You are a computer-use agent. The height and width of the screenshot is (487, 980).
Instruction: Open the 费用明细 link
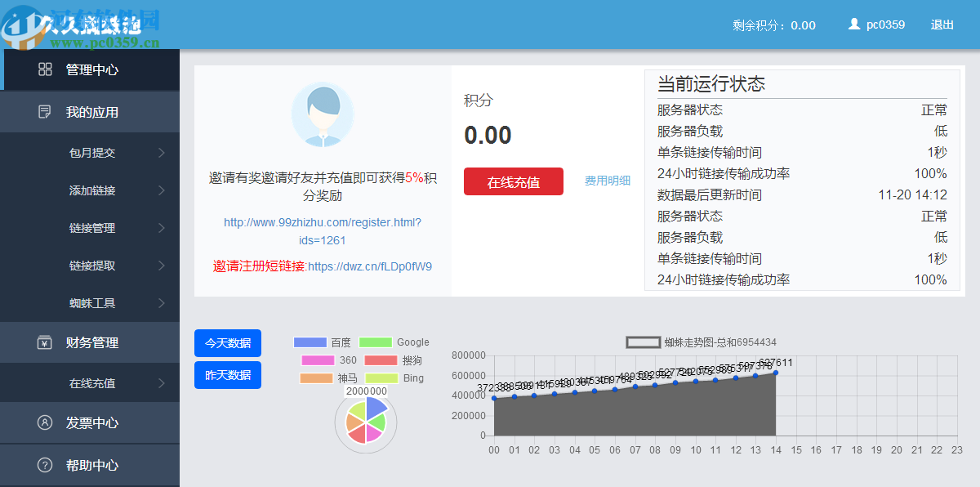(608, 181)
